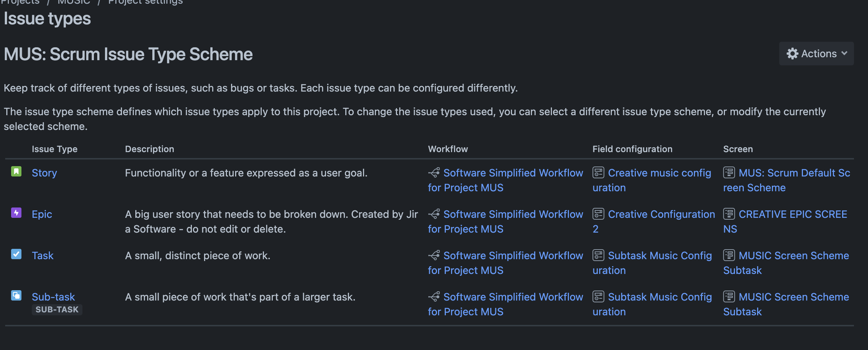Click the MUSIC breadcrumb link

point(74,2)
